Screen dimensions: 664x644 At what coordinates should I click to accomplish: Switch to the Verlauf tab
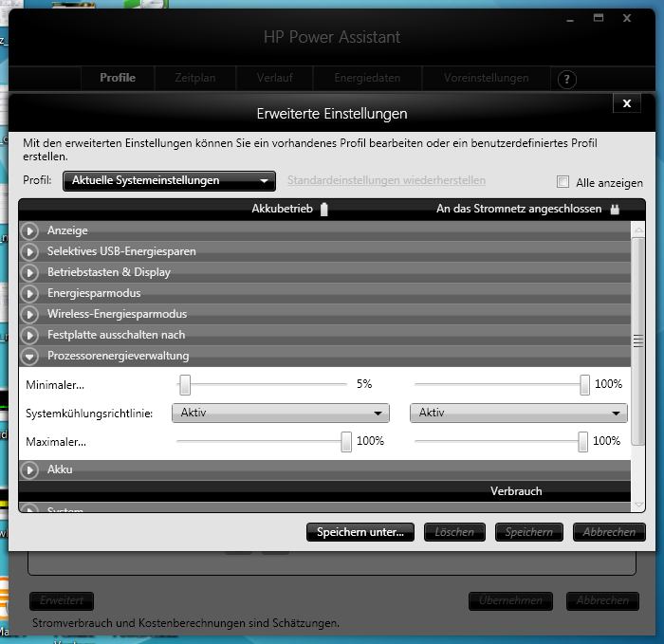tap(274, 78)
